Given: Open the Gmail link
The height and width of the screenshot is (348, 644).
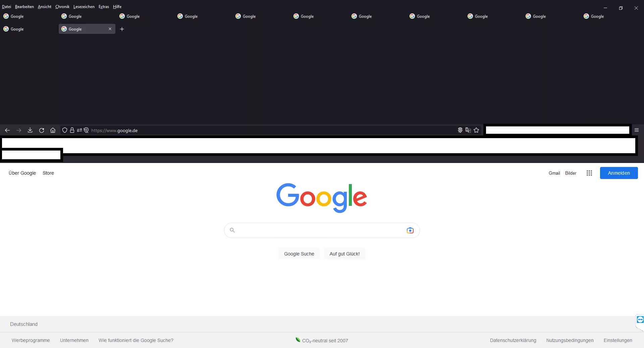Looking at the screenshot, I should pyautogui.click(x=554, y=173).
